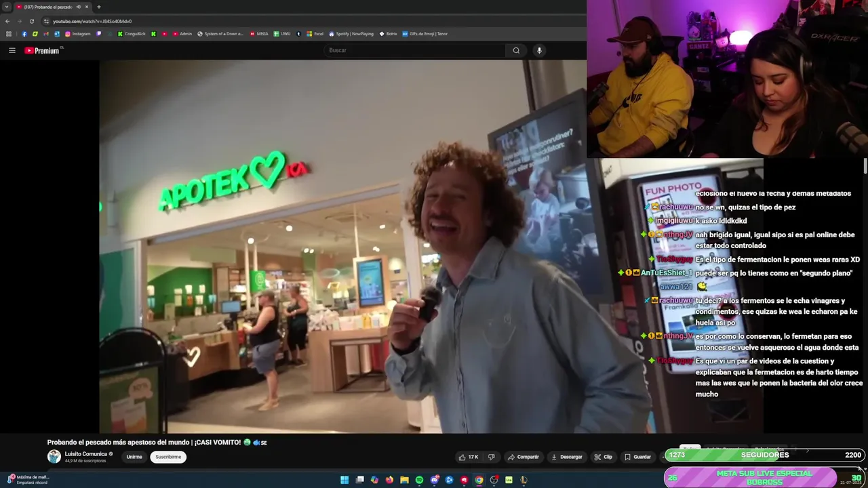The image size is (868, 488).
Task: Save video using the Guardar button
Action: (637, 457)
